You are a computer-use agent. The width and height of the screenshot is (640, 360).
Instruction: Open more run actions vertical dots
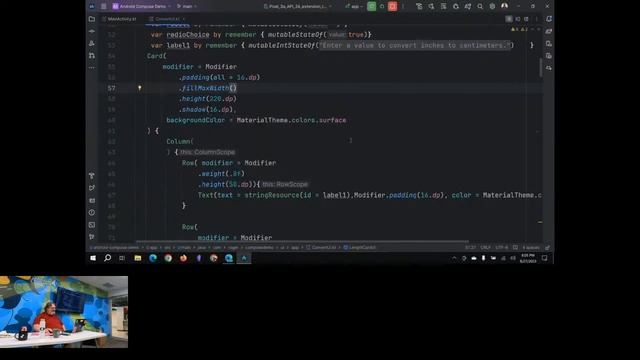coord(403,6)
